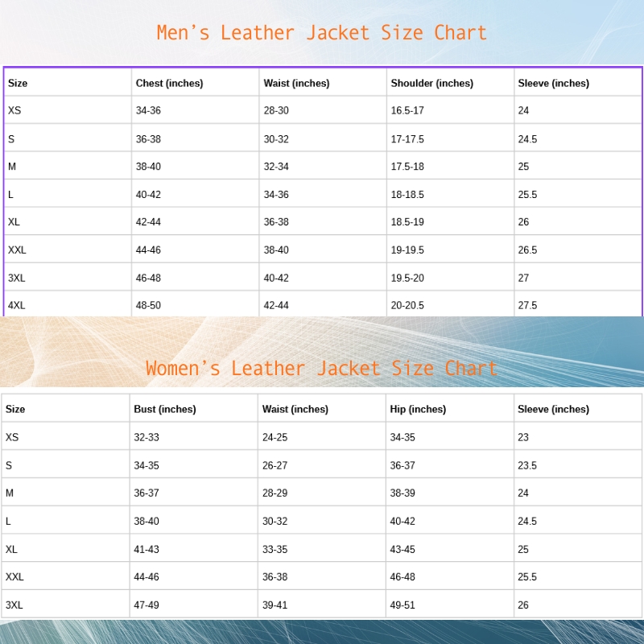Select the Chest (inches) column header
644x644 pixels.
click(169, 83)
